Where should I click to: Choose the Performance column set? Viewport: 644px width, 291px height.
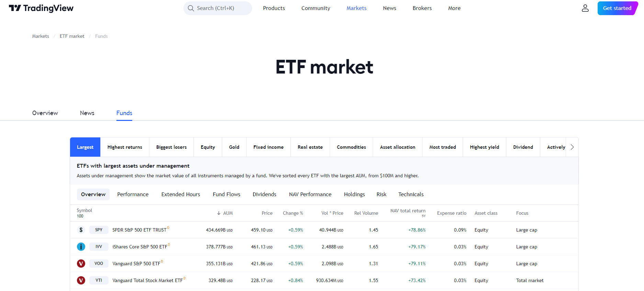tap(133, 194)
